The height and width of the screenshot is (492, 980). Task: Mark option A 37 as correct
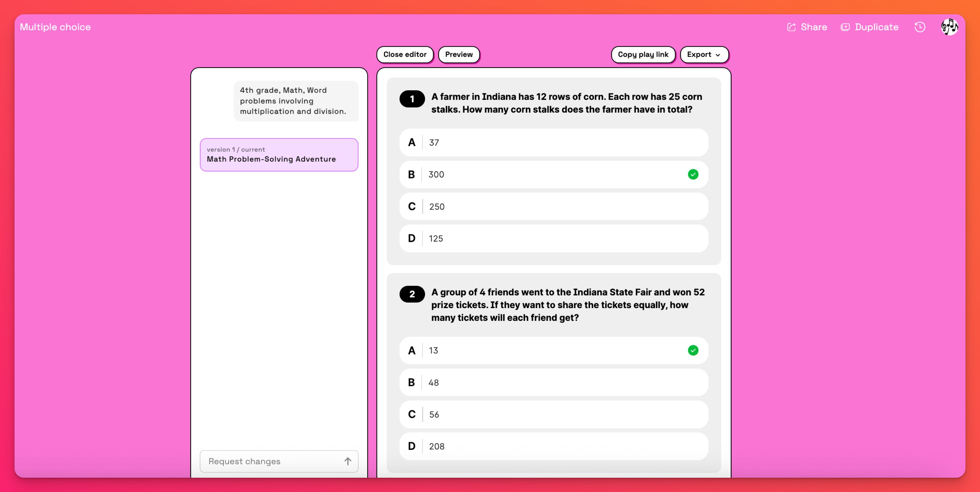(554, 143)
